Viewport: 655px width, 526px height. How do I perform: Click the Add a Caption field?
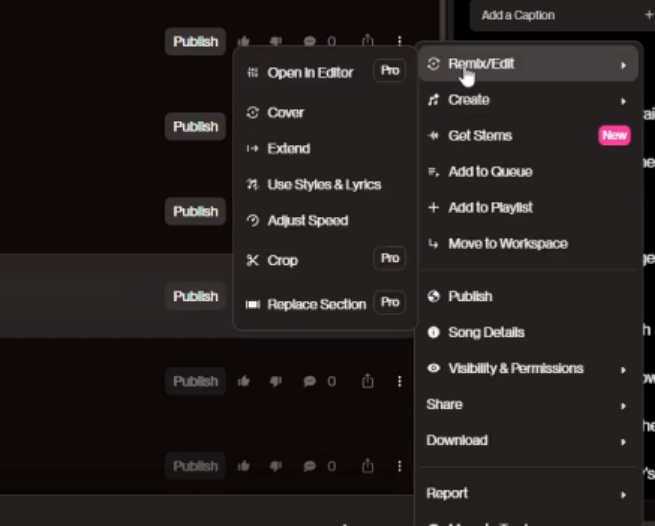[x=550, y=15]
